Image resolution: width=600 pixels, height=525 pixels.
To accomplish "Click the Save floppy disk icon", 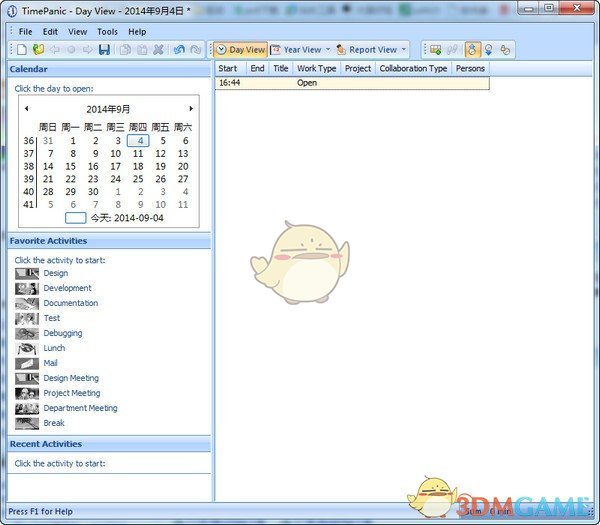I will pyautogui.click(x=104, y=49).
